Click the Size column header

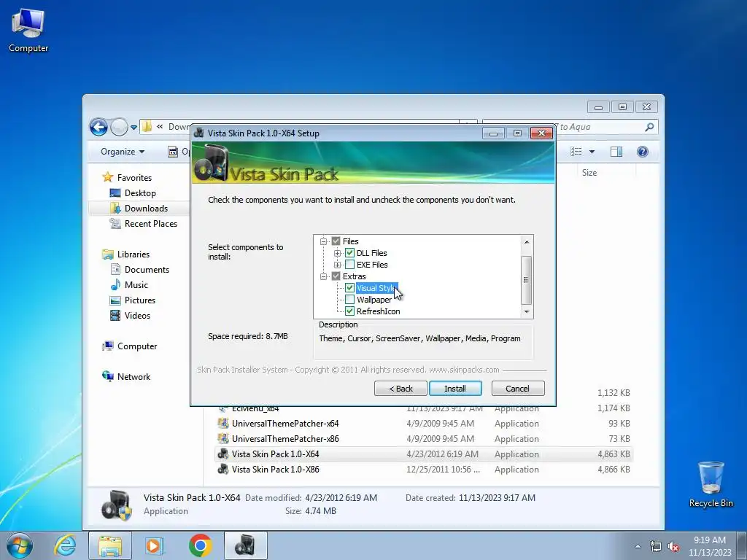(x=605, y=172)
